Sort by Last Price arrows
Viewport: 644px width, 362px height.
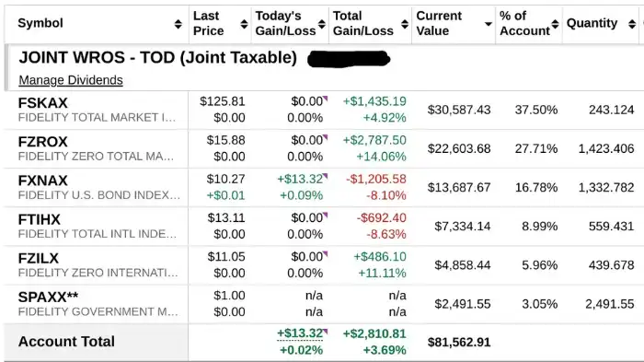(244, 24)
